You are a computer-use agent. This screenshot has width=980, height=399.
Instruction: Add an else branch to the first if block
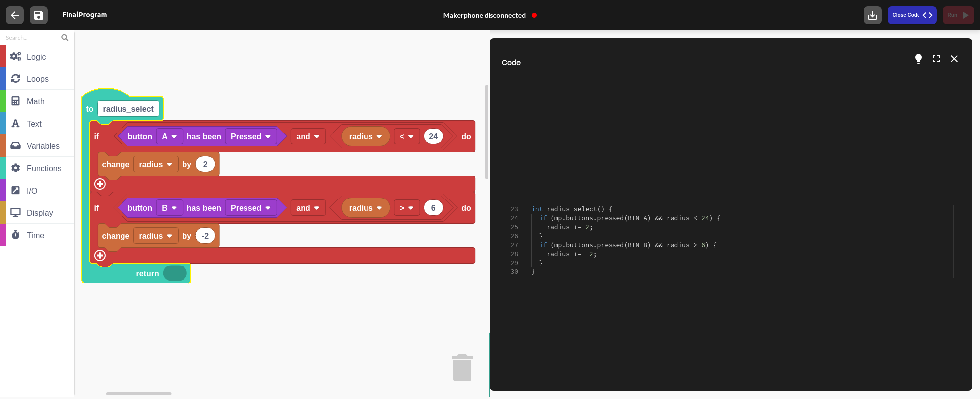(x=100, y=184)
